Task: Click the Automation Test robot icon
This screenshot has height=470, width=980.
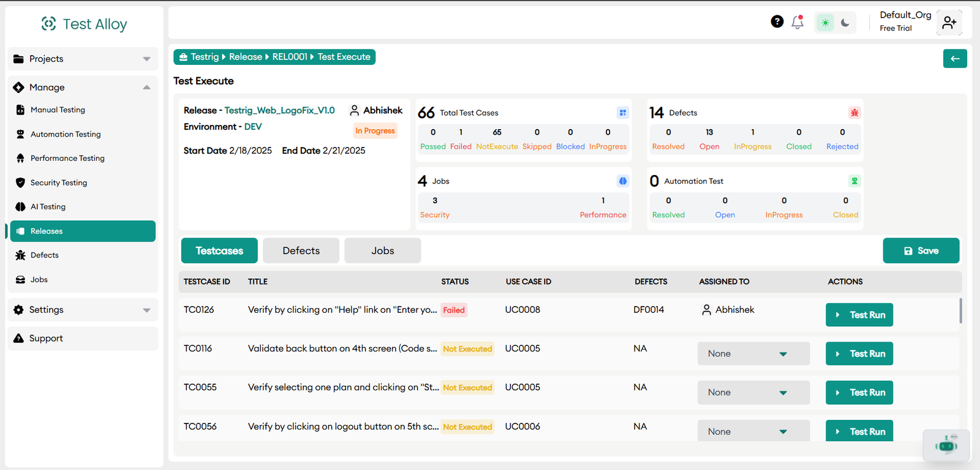Action: [854, 181]
